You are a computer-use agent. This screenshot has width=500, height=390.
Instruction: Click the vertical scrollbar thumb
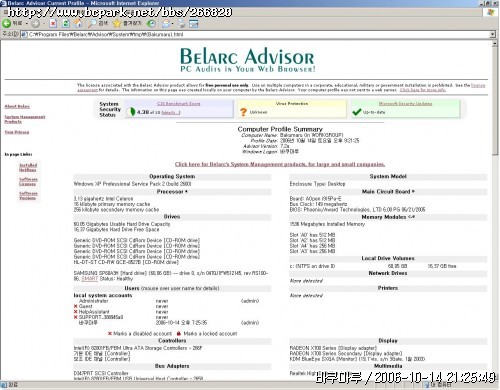(x=495, y=101)
